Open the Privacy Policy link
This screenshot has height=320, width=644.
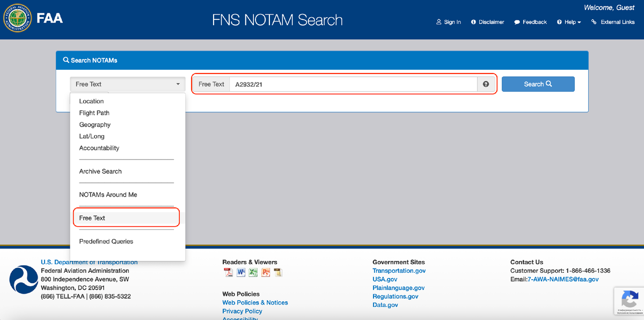(242, 311)
